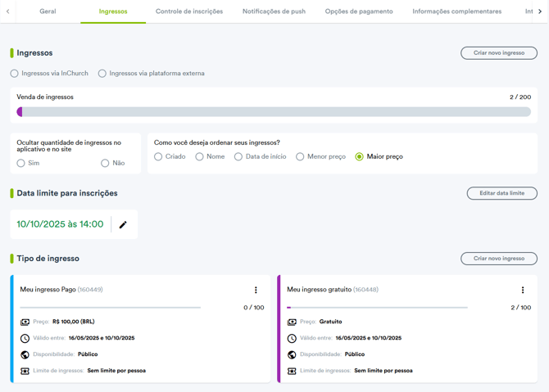Click the clock icon on the Pago ticket
Viewport: 549px width, 392px height.
25,338
